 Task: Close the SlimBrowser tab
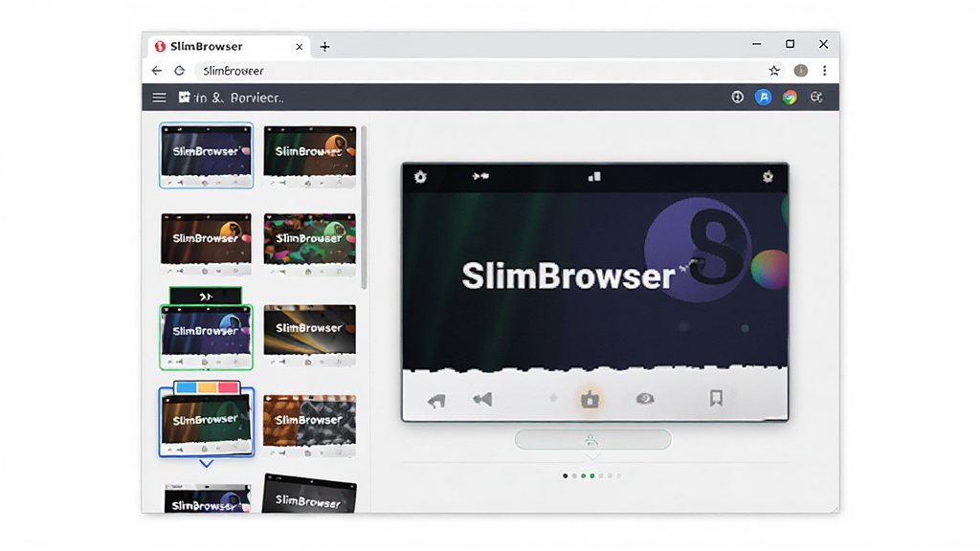pos(300,47)
